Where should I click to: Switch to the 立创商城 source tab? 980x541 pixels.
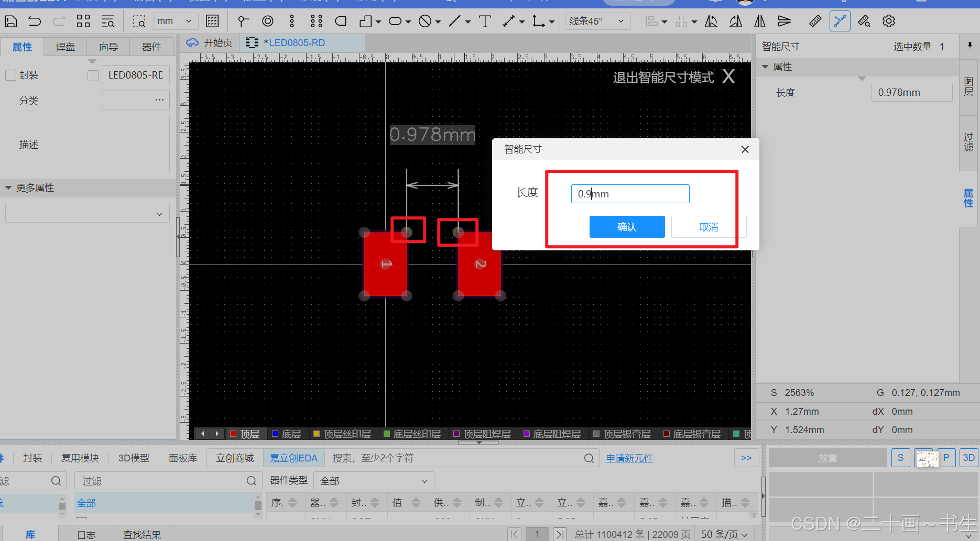tap(235, 458)
